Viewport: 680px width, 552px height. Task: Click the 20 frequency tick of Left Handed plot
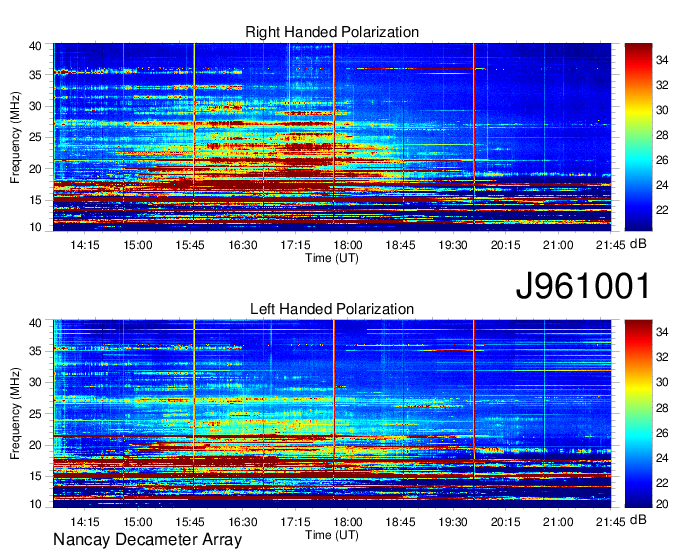click(x=36, y=445)
